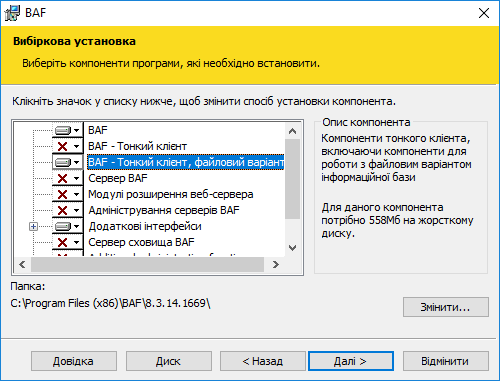This screenshot has height=381, width=500.
Task: Click the Довідка button
Action: tap(74, 361)
